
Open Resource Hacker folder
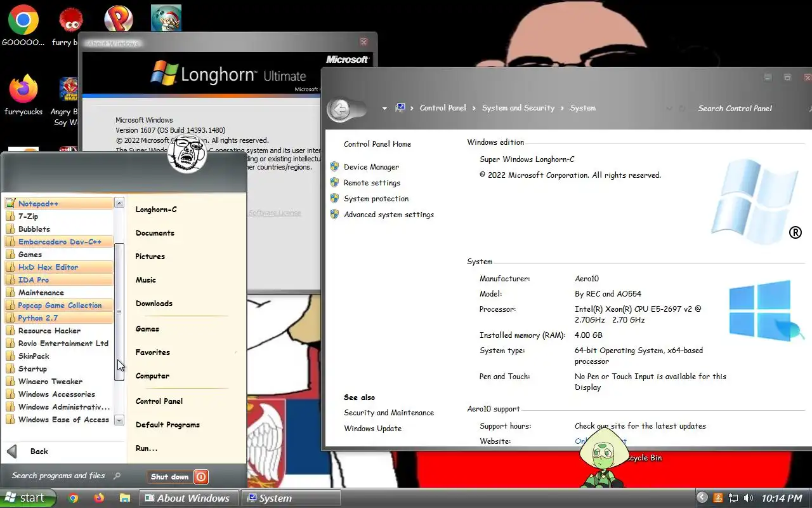coord(58,330)
